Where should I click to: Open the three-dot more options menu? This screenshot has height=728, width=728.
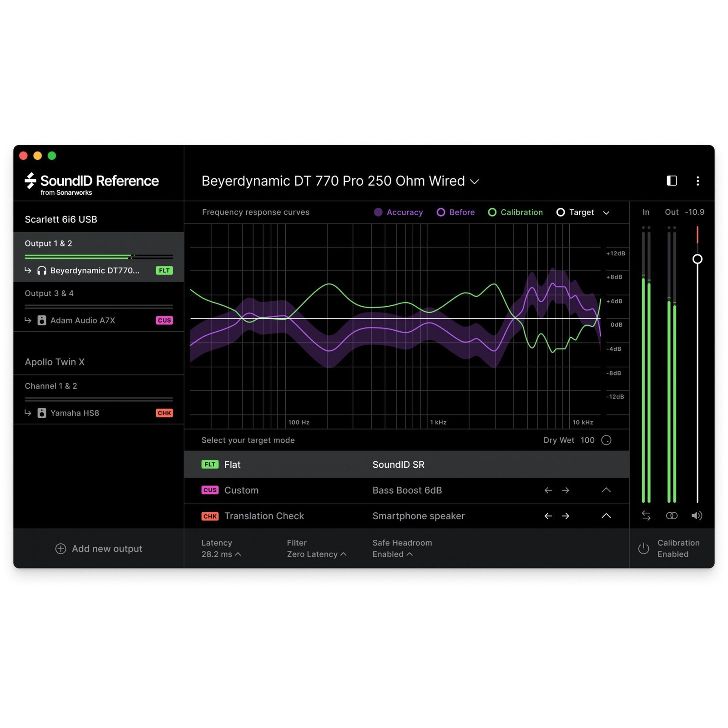pyautogui.click(x=698, y=181)
